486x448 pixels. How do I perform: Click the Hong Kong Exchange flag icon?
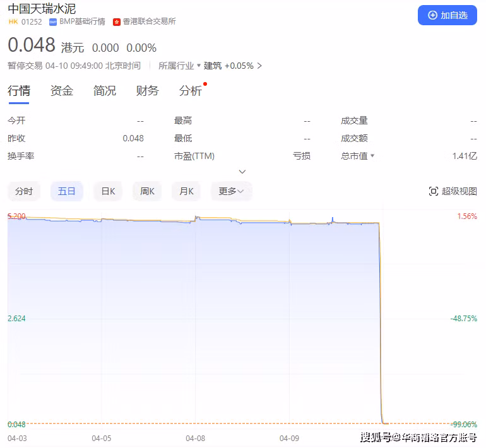pos(116,22)
